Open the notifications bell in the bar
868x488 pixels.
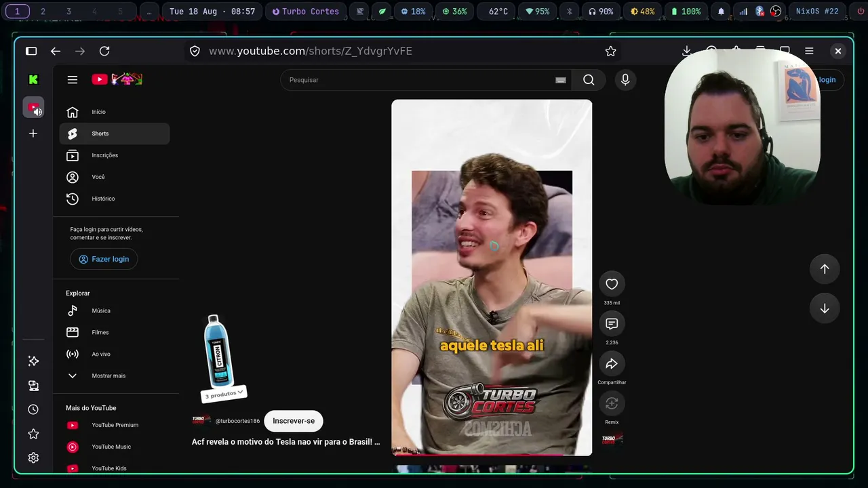pos(721,12)
